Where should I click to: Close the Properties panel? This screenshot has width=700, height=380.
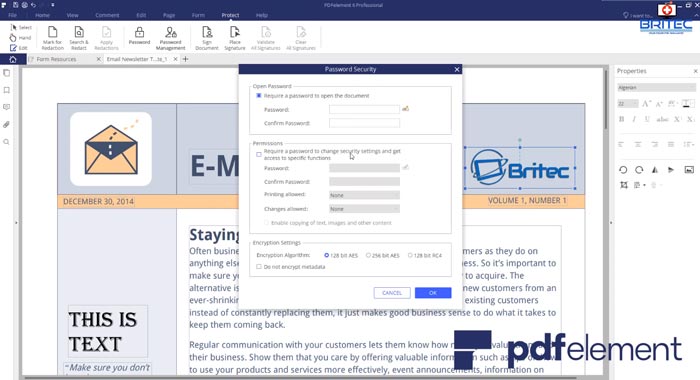(695, 71)
